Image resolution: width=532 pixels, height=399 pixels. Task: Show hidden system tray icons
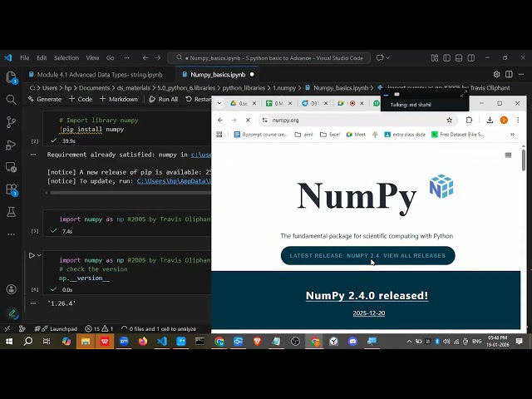[x=409, y=342]
